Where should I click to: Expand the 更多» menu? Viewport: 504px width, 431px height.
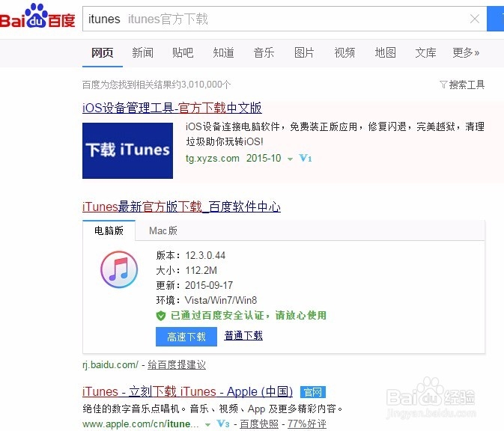pyautogui.click(x=466, y=52)
